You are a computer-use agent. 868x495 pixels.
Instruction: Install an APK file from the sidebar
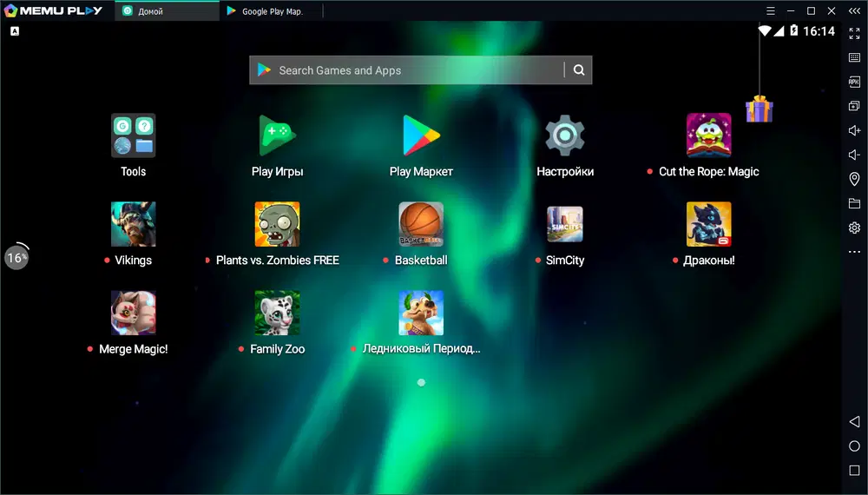click(854, 82)
